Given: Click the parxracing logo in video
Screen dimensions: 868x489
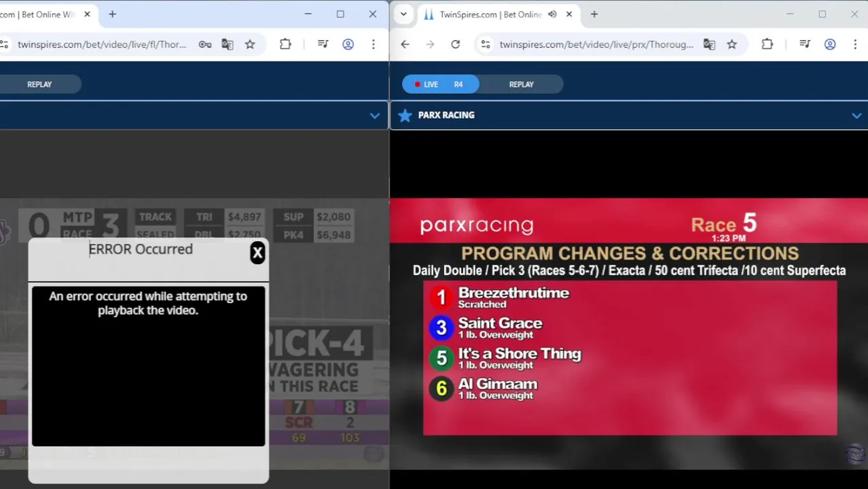Looking at the screenshot, I should coord(477,225).
